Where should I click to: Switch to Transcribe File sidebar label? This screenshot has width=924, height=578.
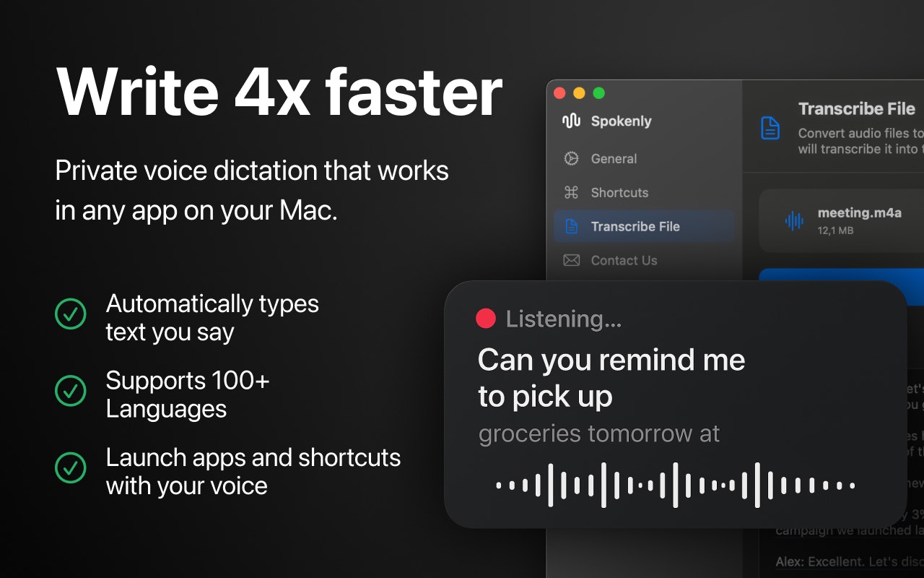click(x=635, y=227)
